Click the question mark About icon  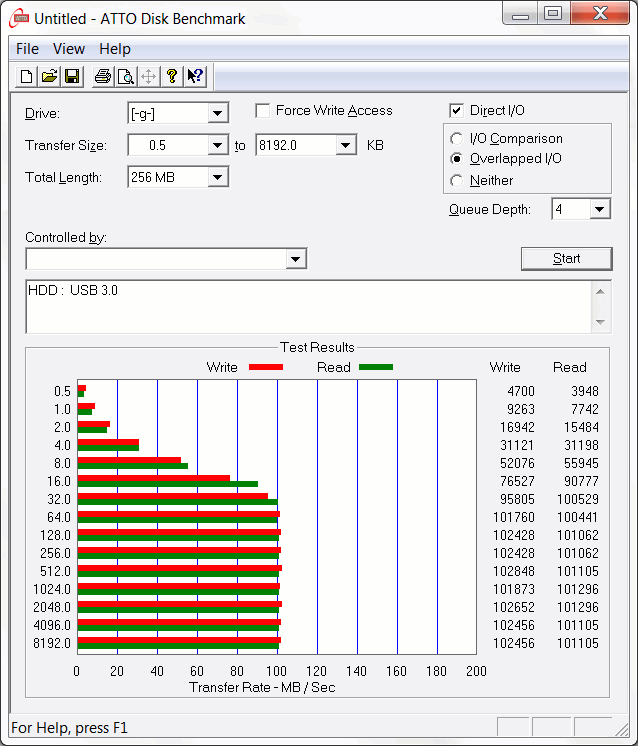172,76
